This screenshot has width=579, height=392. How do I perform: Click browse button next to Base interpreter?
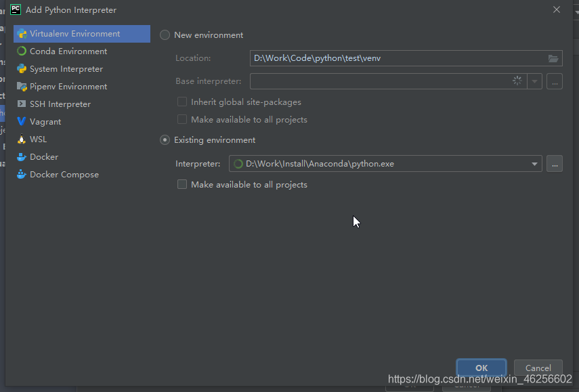[555, 81]
